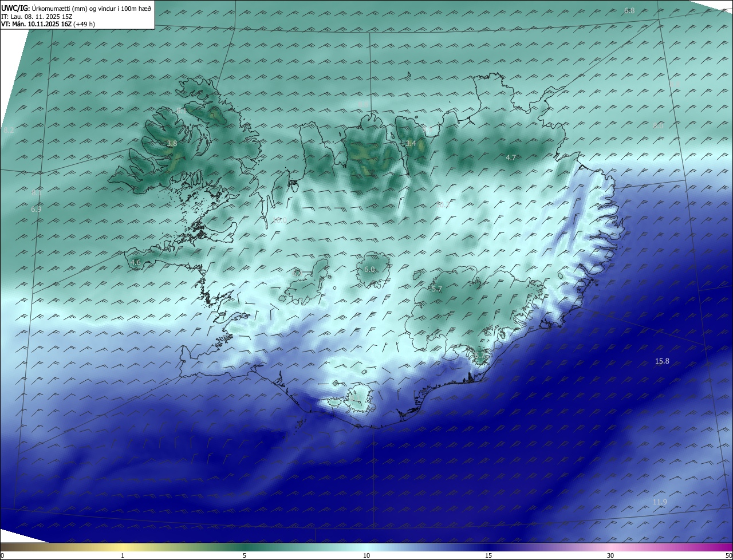Click the 3.8 value in the Westfjords
This screenshot has height=560, width=733.
pos(171,144)
